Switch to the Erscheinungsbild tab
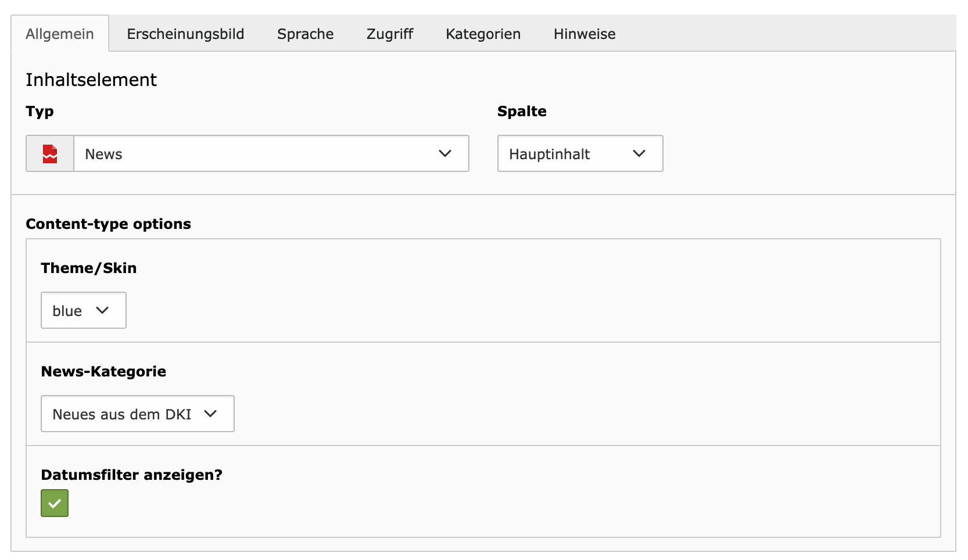Screen dimensions: 968x560 (x=185, y=34)
